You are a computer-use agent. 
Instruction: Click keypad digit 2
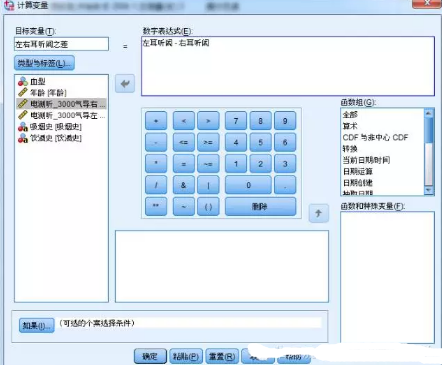[260, 164]
